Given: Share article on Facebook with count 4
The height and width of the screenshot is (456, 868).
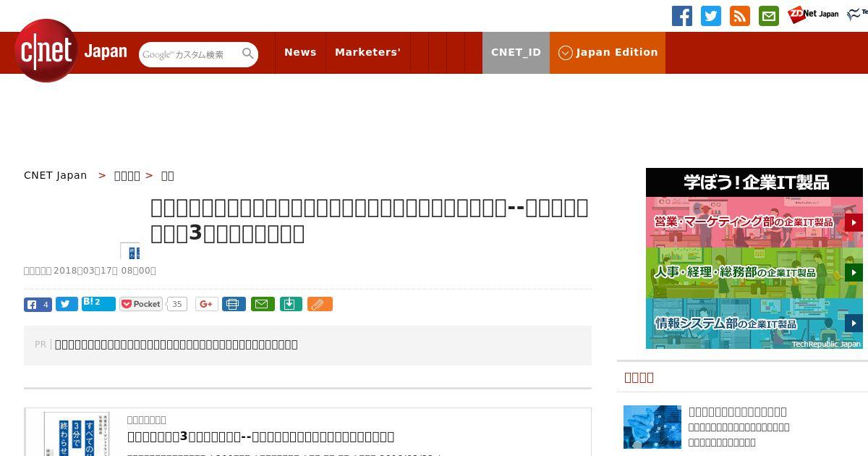Looking at the screenshot, I should coord(38,305).
